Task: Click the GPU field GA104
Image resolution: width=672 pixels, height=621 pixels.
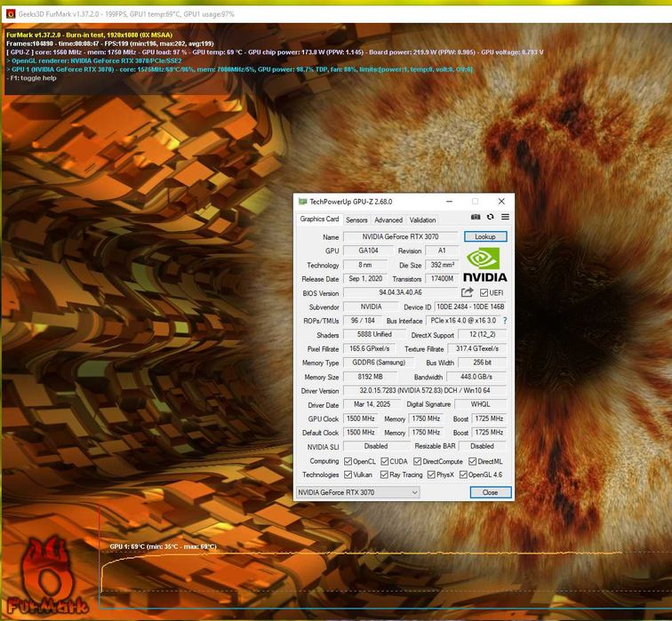Action: point(368,251)
